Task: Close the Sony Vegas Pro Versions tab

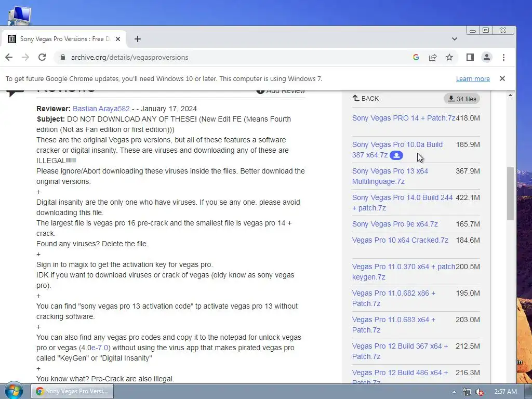Action: pyautogui.click(x=118, y=39)
